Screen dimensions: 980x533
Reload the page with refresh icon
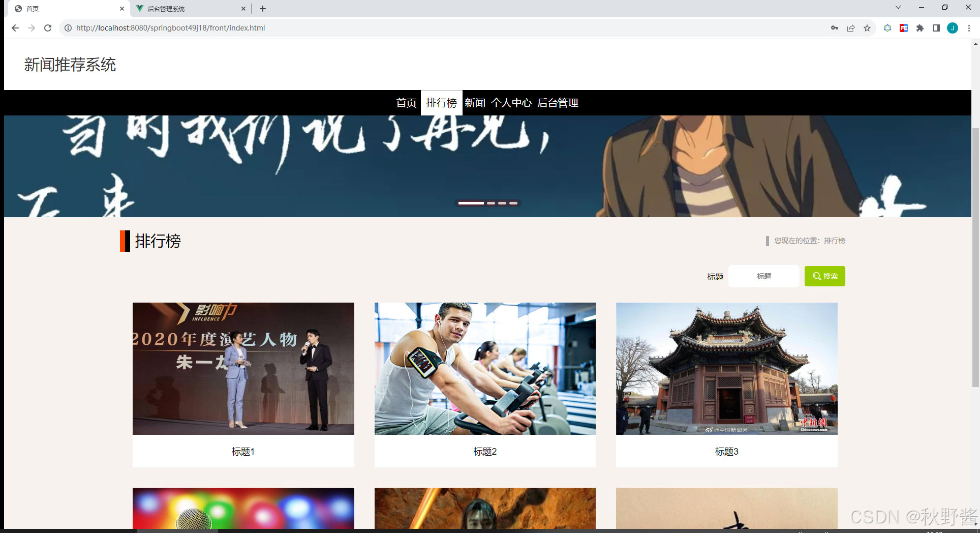48,28
